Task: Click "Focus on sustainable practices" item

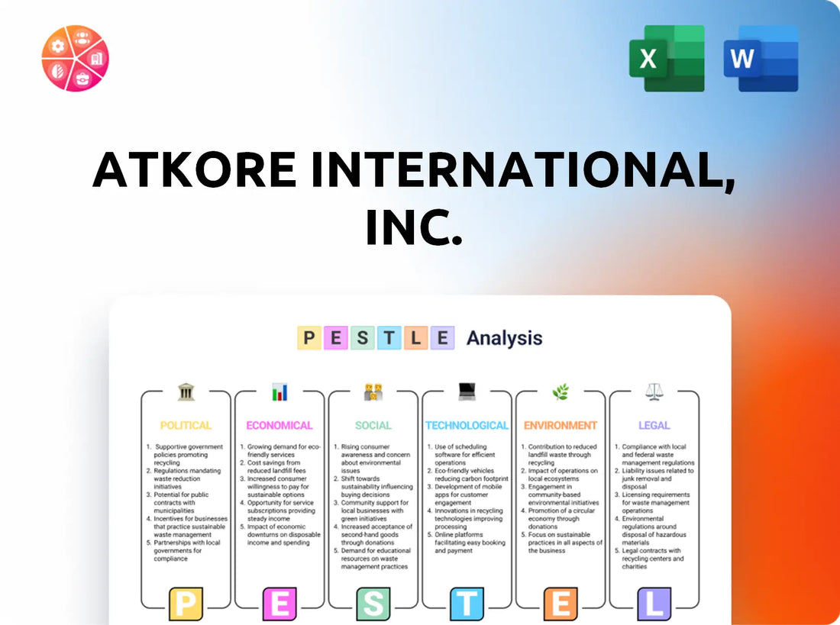Action: pos(562,543)
